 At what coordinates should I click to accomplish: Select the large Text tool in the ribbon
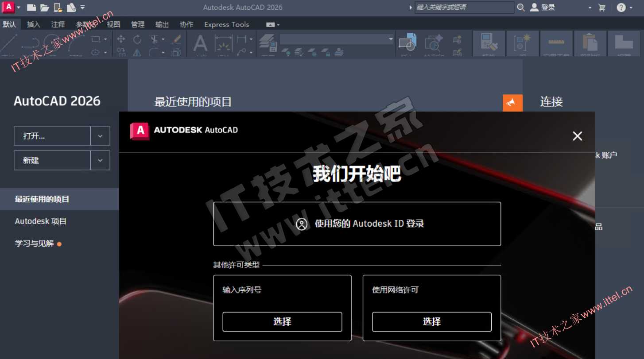(201, 44)
